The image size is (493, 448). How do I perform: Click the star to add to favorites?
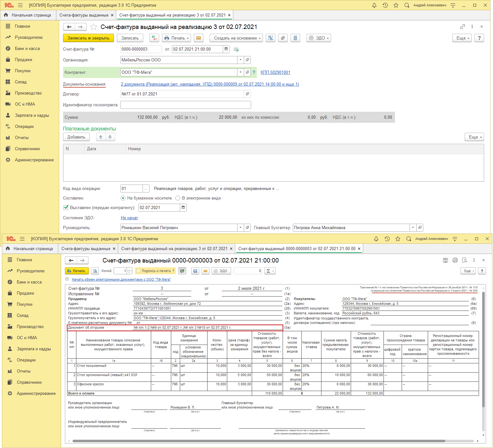pyautogui.click(x=94, y=27)
